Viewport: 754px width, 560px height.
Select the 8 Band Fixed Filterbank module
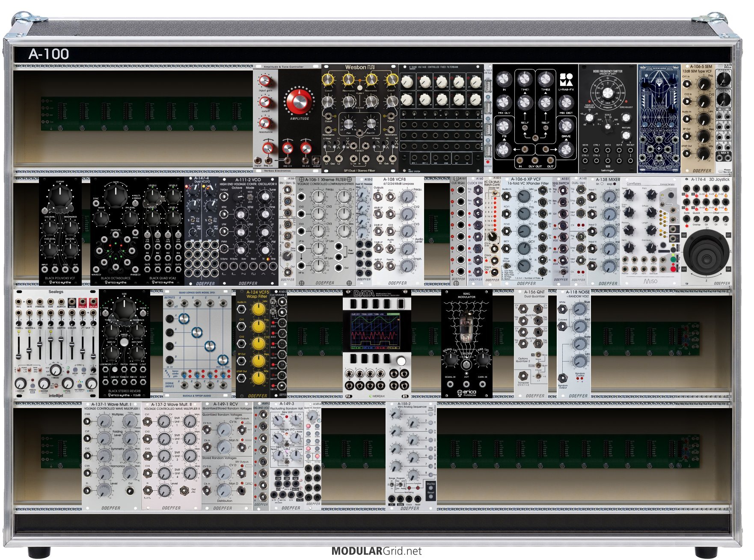pyautogui.click(x=441, y=119)
